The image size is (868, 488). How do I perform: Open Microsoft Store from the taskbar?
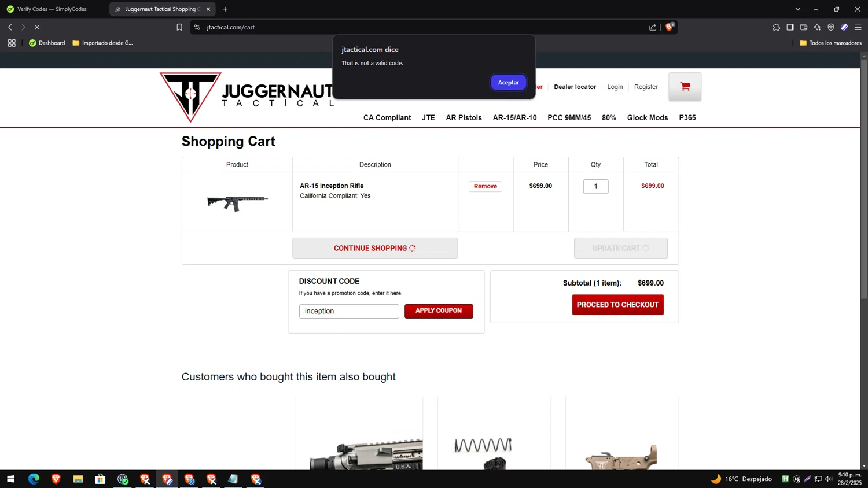100,479
